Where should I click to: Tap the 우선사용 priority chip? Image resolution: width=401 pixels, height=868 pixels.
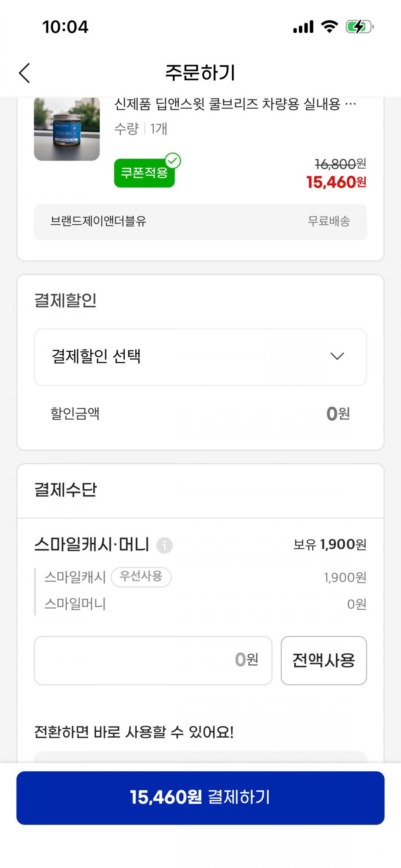[141, 577]
